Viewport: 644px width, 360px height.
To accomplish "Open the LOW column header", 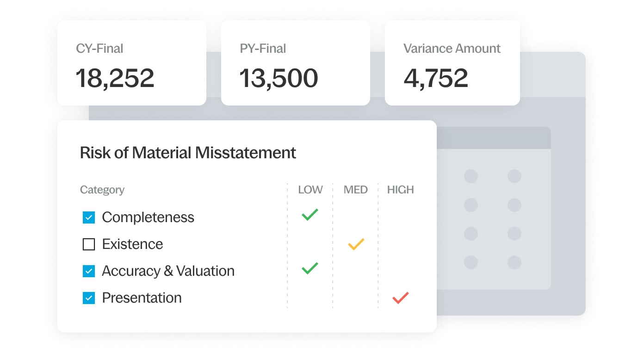I will (x=310, y=190).
